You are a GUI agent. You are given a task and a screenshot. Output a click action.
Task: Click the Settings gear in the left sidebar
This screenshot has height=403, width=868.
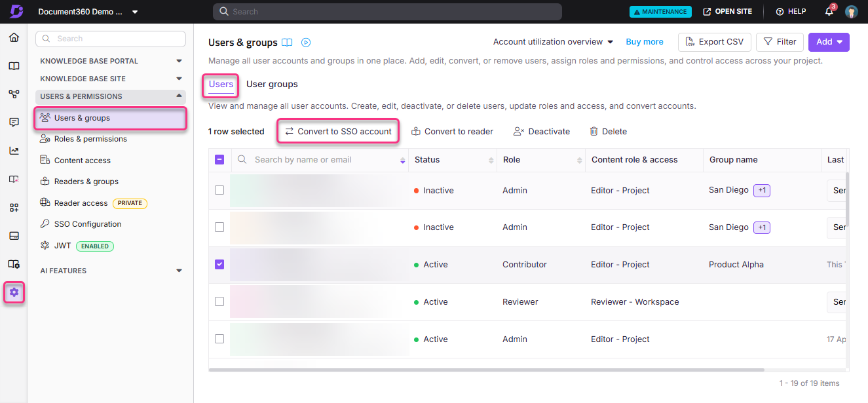click(x=14, y=292)
